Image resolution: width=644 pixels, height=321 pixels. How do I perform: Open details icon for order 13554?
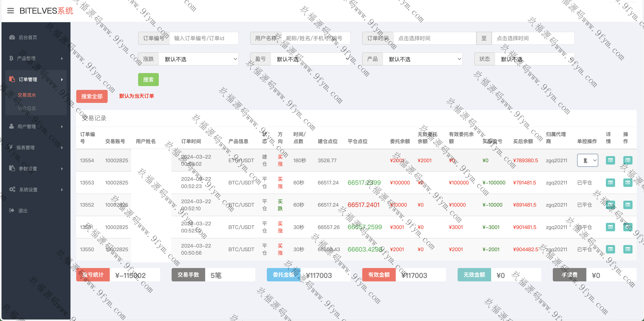(610, 160)
